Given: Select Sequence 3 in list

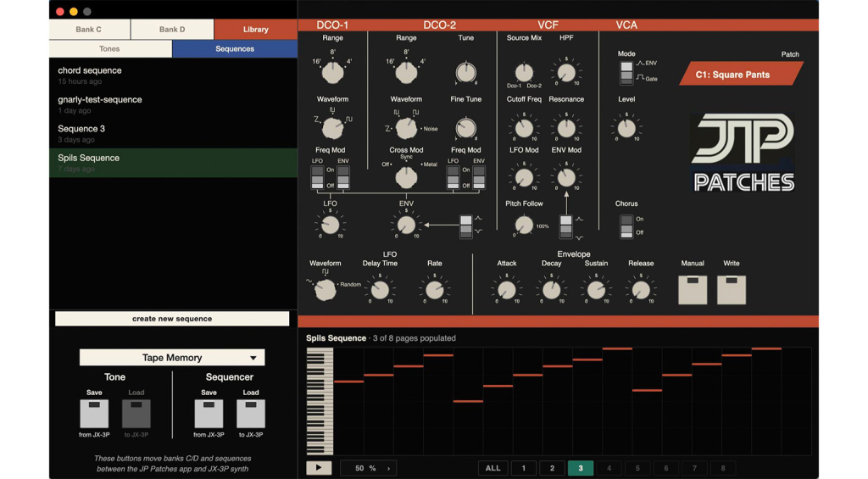Looking at the screenshot, I should point(173,133).
